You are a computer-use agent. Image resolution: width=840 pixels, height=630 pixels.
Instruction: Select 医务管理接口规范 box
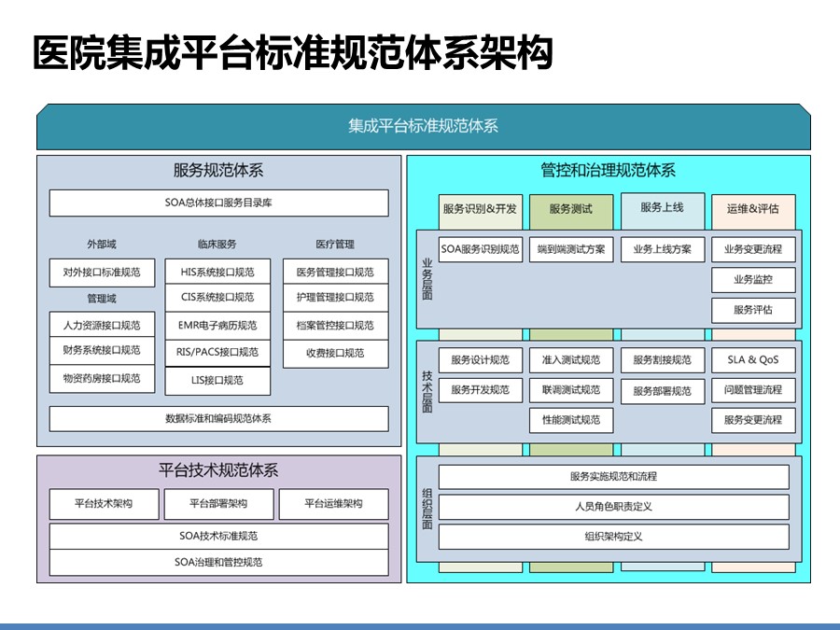tap(335, 273)
